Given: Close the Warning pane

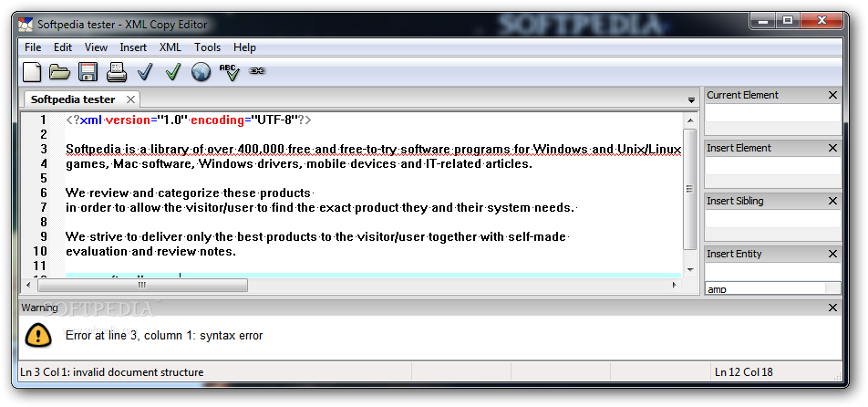Looking at the screenshot, I should click(x=832, y=308).
